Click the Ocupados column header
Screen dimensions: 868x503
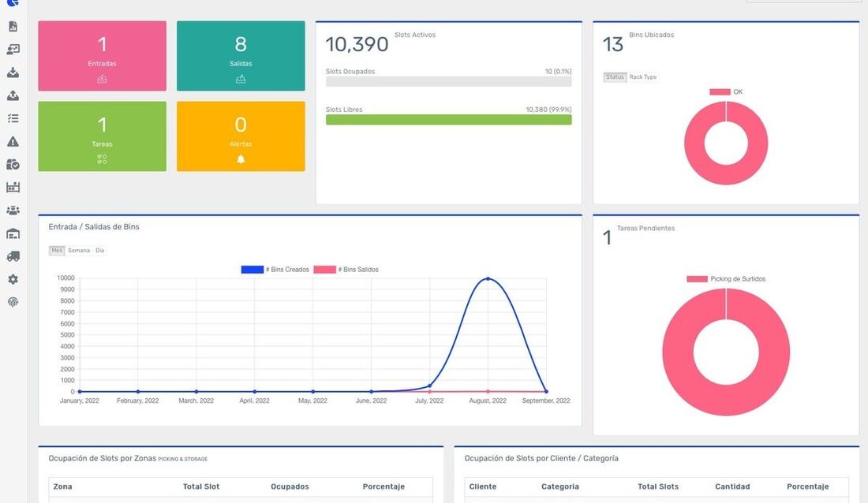[290, 486]
